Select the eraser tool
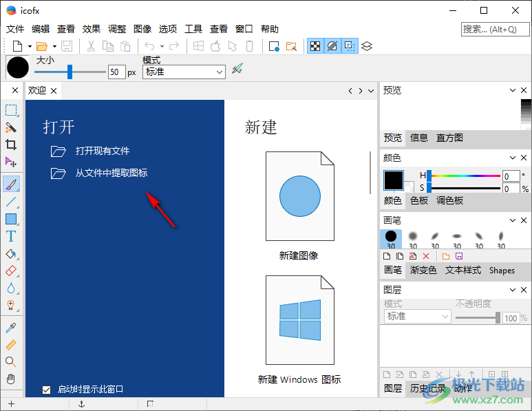The width and height of the screenshot is (532, 411). tap(11, 271)
